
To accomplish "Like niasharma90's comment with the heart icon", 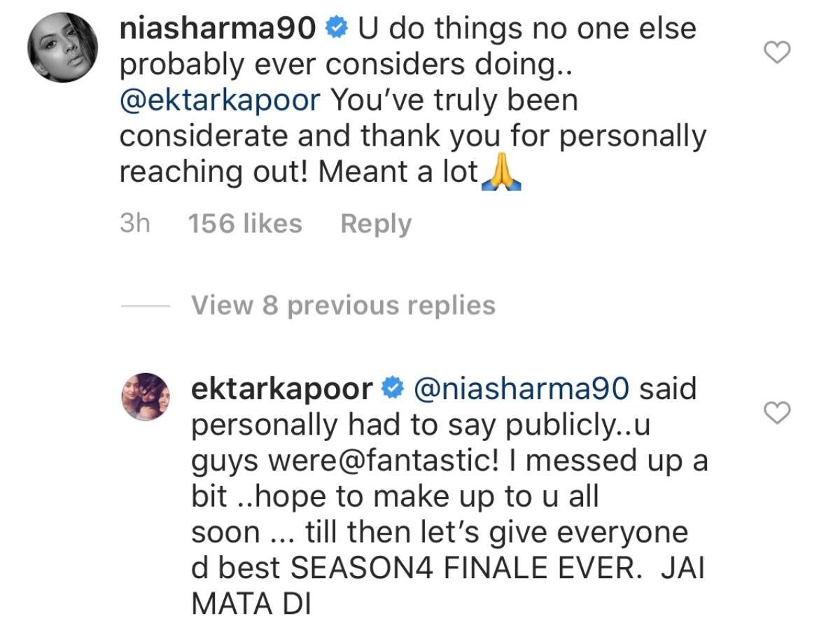I will click(776, 53).
